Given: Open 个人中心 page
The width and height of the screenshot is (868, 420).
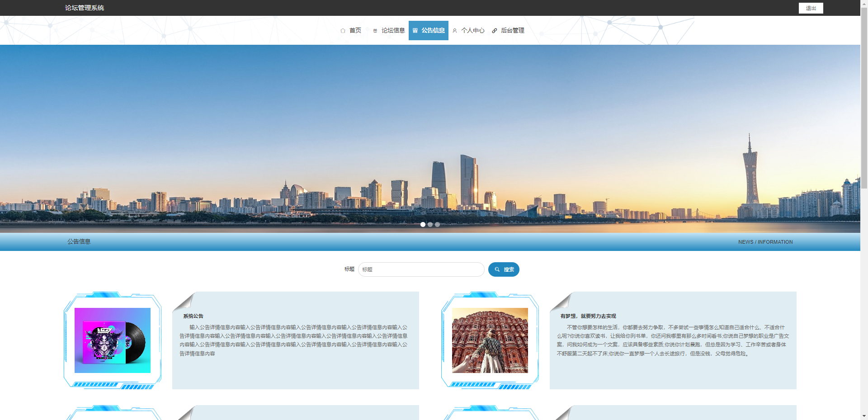Looking at the screenshot, I should pyautogui.click(x=468, y=30).
